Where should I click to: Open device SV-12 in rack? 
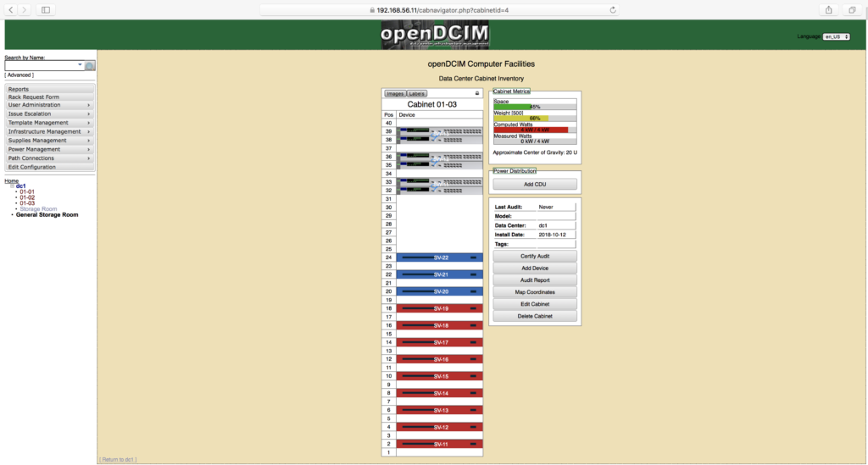click(x=440, y=428)
